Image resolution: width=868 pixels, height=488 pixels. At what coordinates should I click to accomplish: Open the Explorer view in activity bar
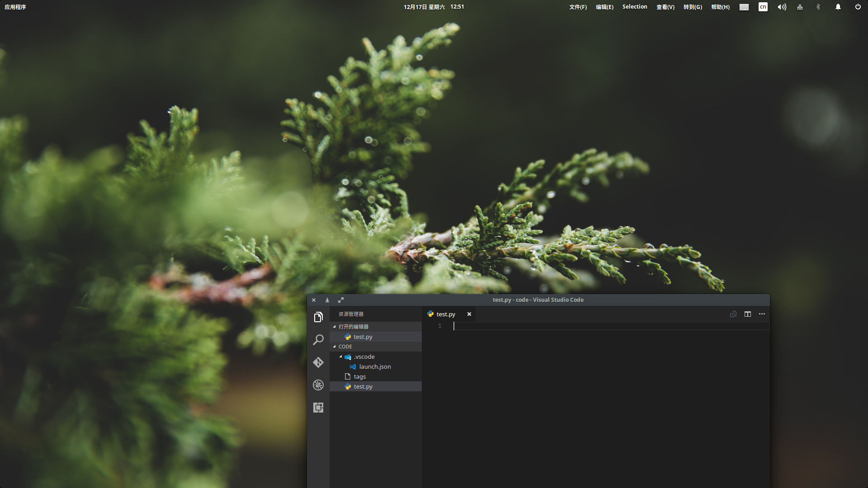(x=318, y=317)
